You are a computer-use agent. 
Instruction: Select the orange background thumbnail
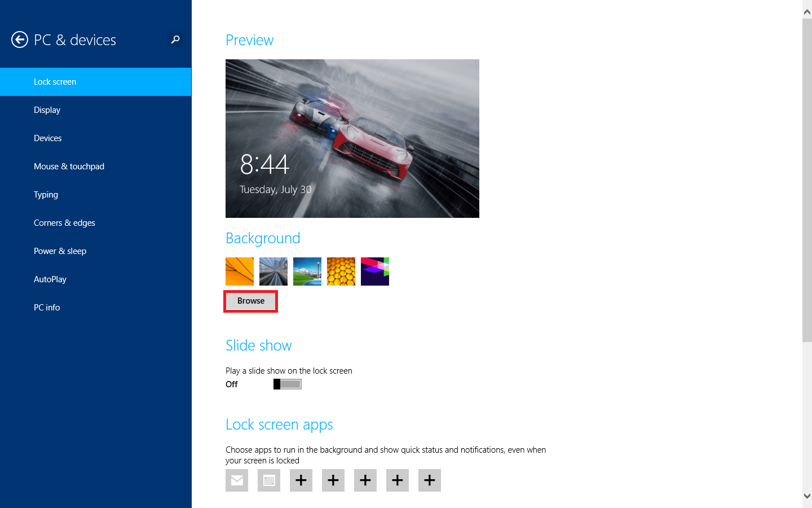[239, 271]
